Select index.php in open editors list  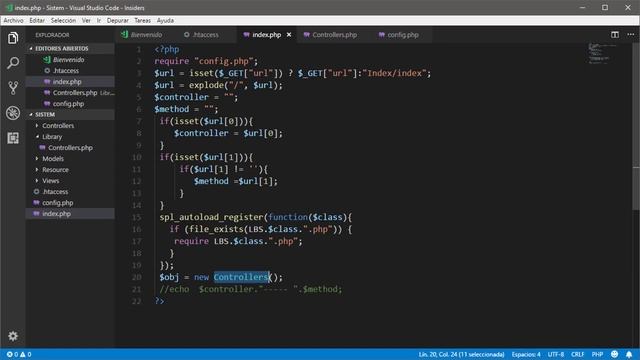pos(70,82)
